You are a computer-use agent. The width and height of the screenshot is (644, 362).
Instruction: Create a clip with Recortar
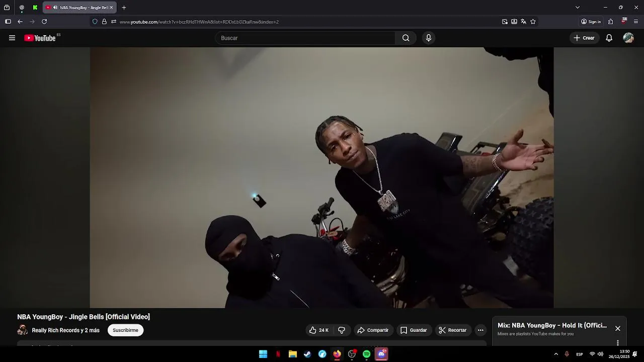453,330
